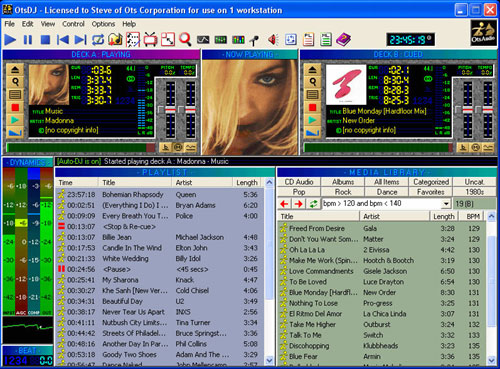Select the Dance category tab
The width and height of the screenshot is (500, 369).
click(387, 192)
